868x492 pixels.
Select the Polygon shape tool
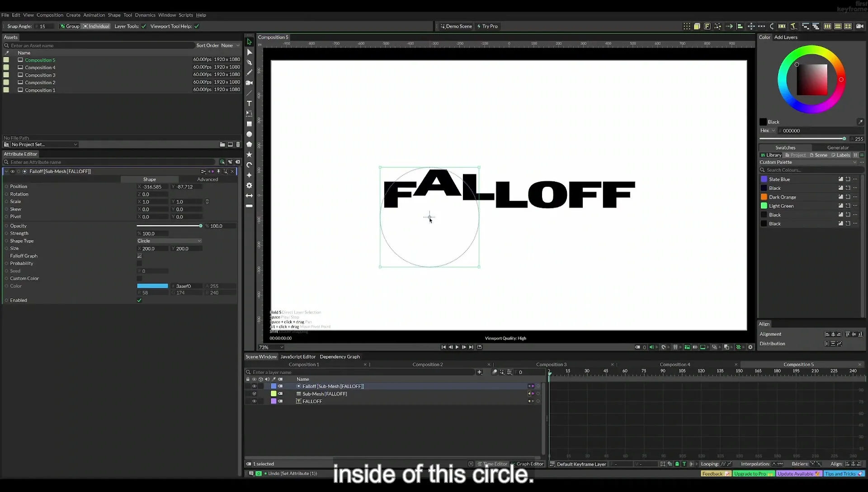[249, 144]
